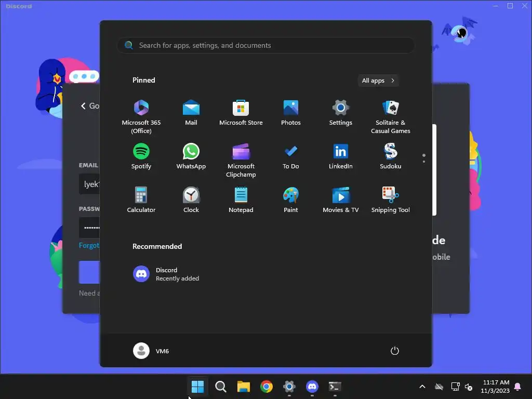This screenshot has height=399, width=532.
Task: Open Terminal from the taskbar
Action: [335, 386]
